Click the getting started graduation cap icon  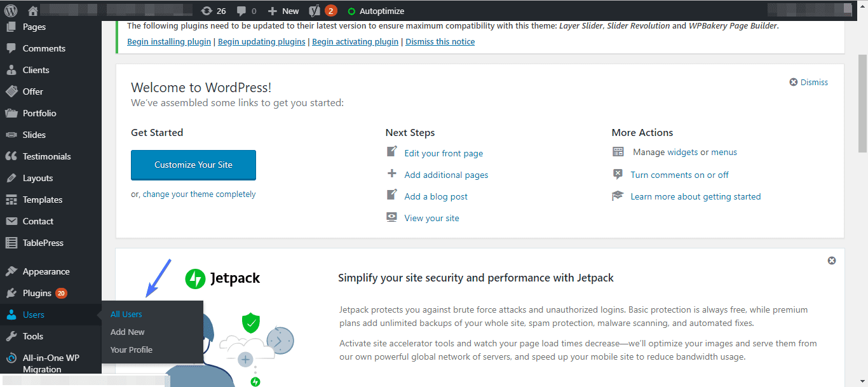pyautogui.click(x=618, y=196)
